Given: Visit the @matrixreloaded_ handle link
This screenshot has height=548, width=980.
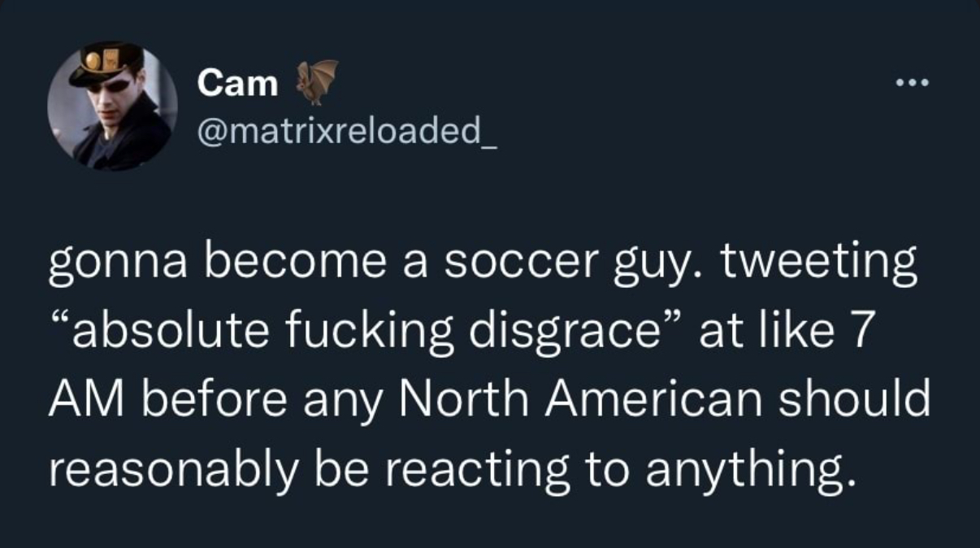Looking at the screenshot, I should (348, 128).
